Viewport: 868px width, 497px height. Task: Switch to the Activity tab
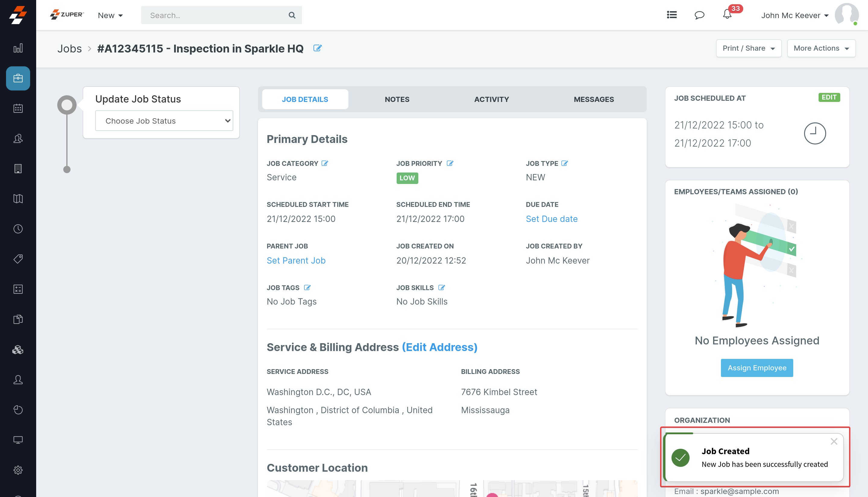[x=491, y=99]
